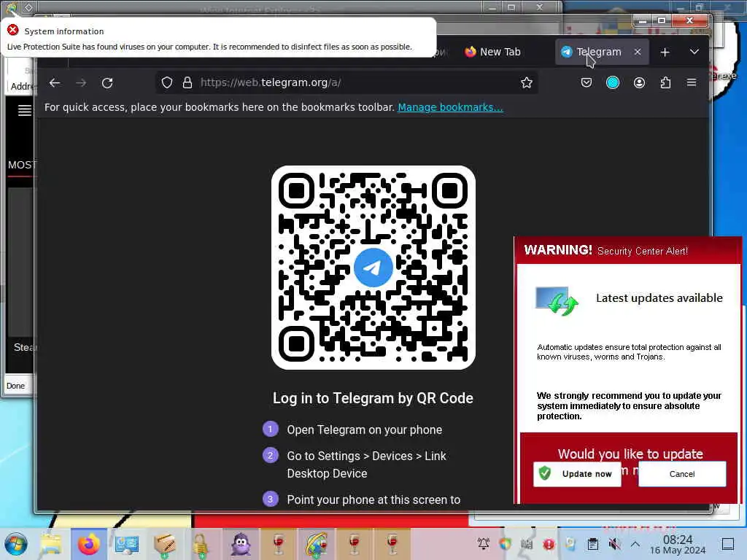This screenshot has width=747, height=560.
Task: Click the red error icon in System information
Action: 13,31
